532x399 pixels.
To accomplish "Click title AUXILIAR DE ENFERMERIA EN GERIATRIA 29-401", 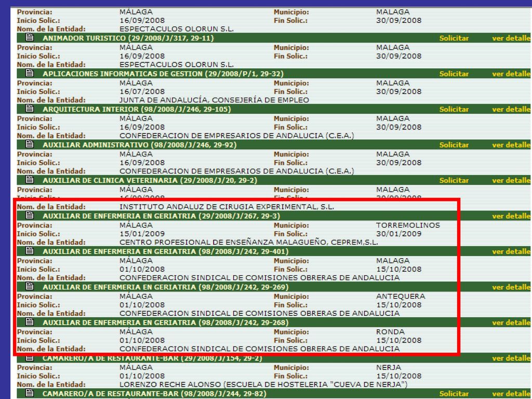I will [x=166, y=252].
